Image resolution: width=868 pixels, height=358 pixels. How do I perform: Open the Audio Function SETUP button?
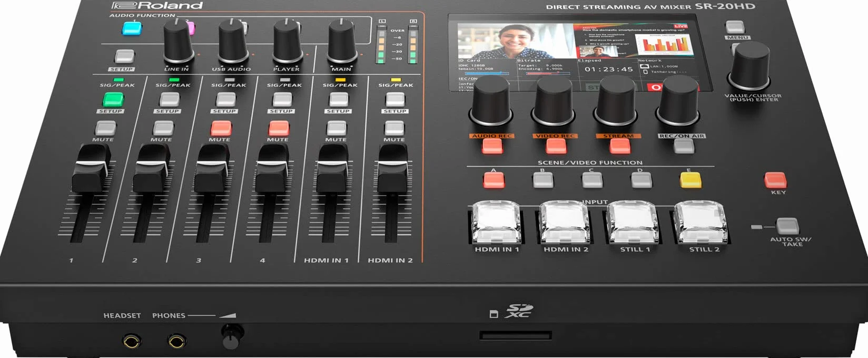click(x=124, y=56)
